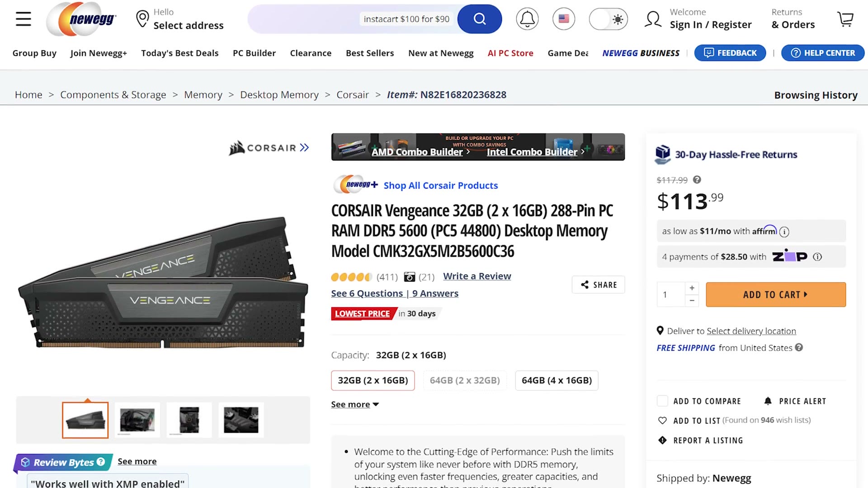This screenshot has width=868, height=488.
Task: Open Clearance section
Action: pyautogui.click(x=311, y=53)
